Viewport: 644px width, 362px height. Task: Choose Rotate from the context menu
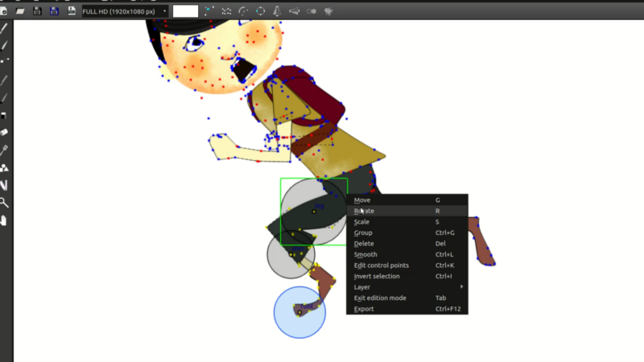pos(407,211)
